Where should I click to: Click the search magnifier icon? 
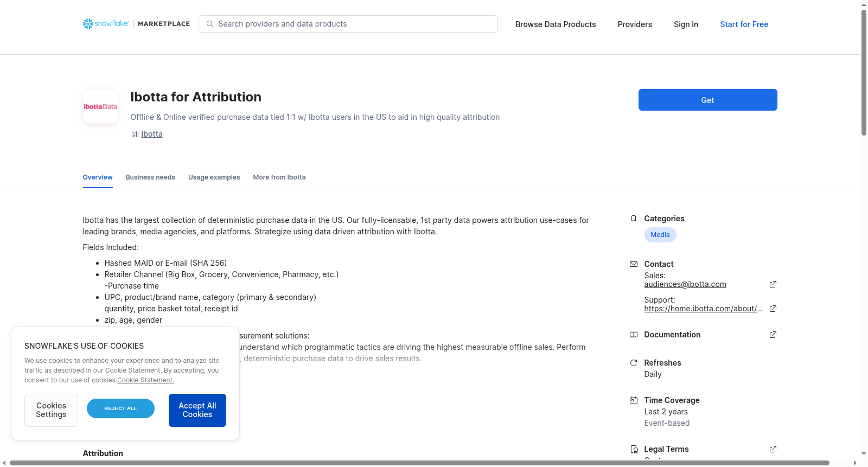point(210,24)
